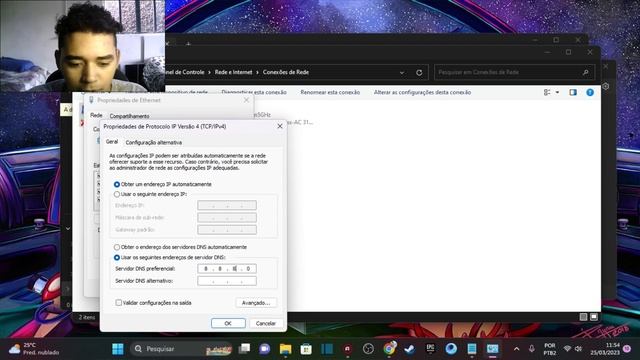
Task: Click Cancelar in the IPv4 properties dialog
Action: tap(266, 323)
